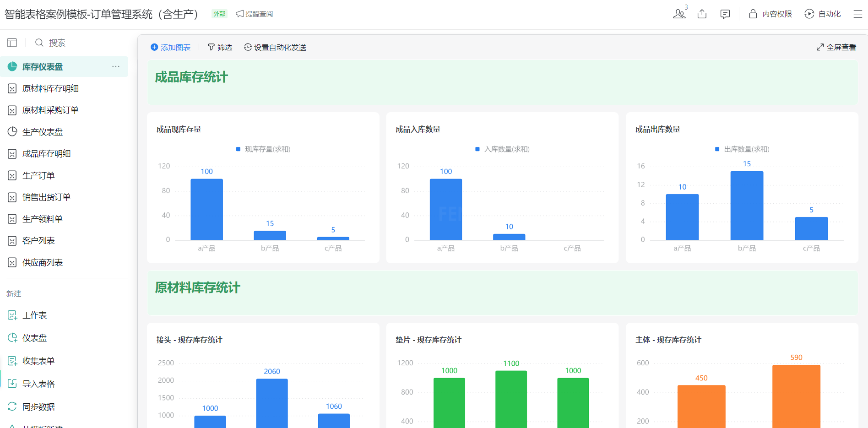Open 自动化 automation menu
The height and width of the screenshot is (428, 868).
(823, 14)
